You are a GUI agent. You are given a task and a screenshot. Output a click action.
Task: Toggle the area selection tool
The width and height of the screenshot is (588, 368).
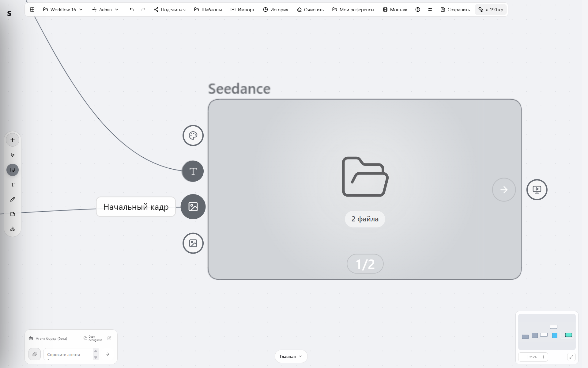click(x=13, y=170)
